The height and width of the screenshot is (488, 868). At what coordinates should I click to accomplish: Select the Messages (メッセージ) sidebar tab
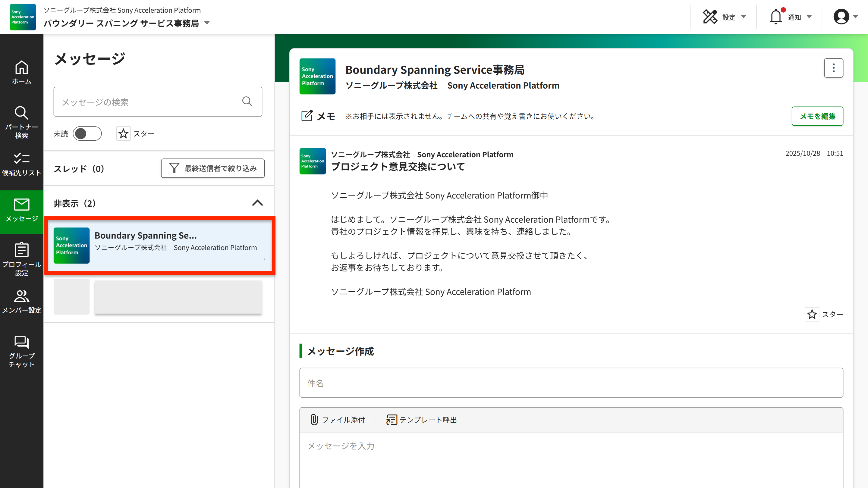22,211
